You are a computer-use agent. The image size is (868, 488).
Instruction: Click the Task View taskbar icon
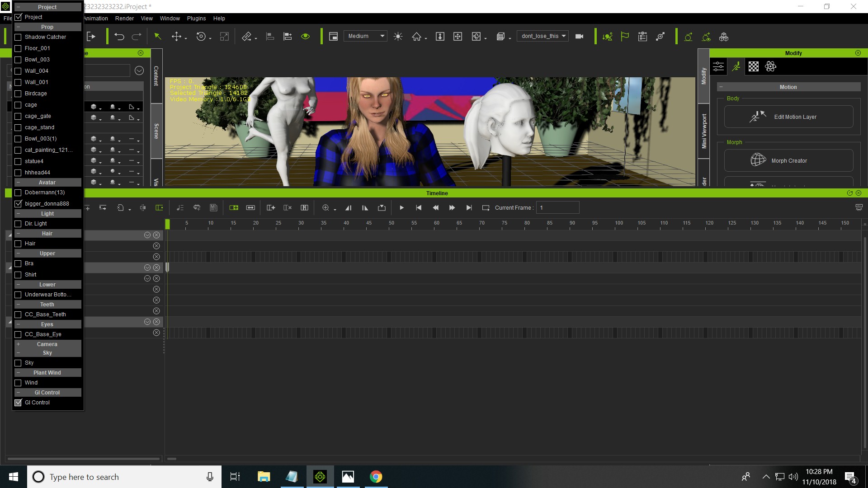235,477
